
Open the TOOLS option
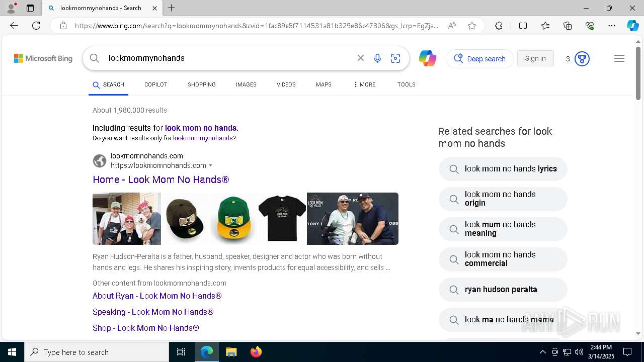[407, 84]
